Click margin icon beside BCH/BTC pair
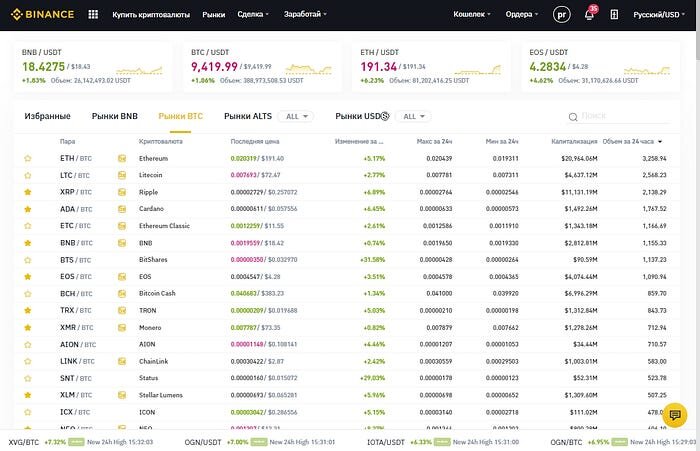 click(x=122, y=294)
